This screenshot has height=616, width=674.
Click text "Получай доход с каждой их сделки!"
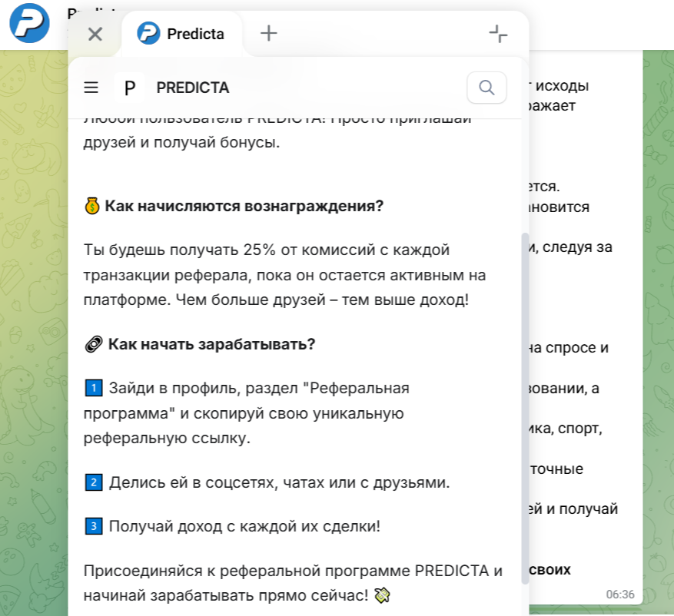(x=244, y=526)
